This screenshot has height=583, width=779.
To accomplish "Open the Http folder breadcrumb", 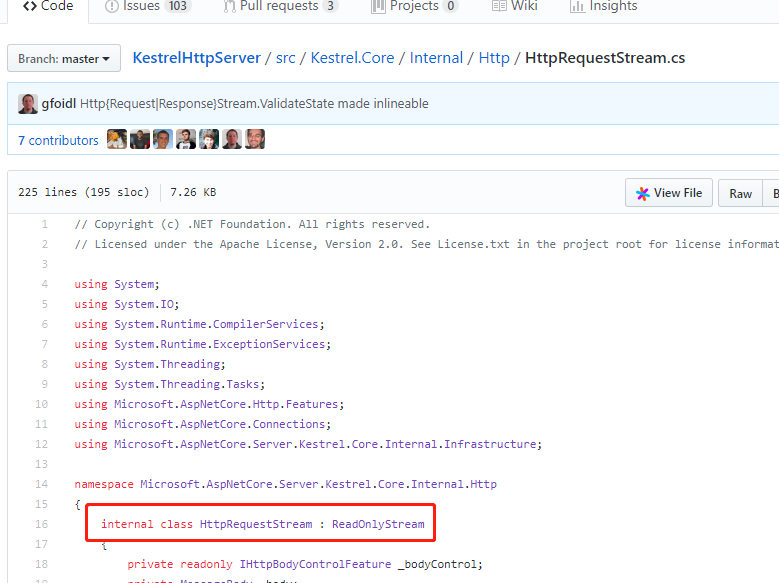I will (x=494, y=58).
